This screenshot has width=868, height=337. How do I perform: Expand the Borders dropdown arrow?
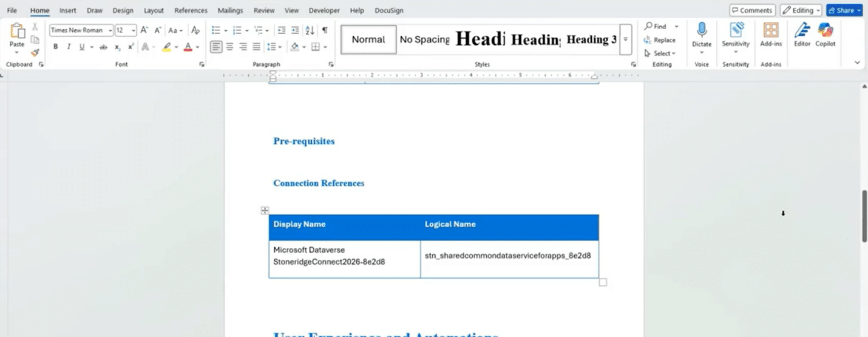[x=325, y=47]
